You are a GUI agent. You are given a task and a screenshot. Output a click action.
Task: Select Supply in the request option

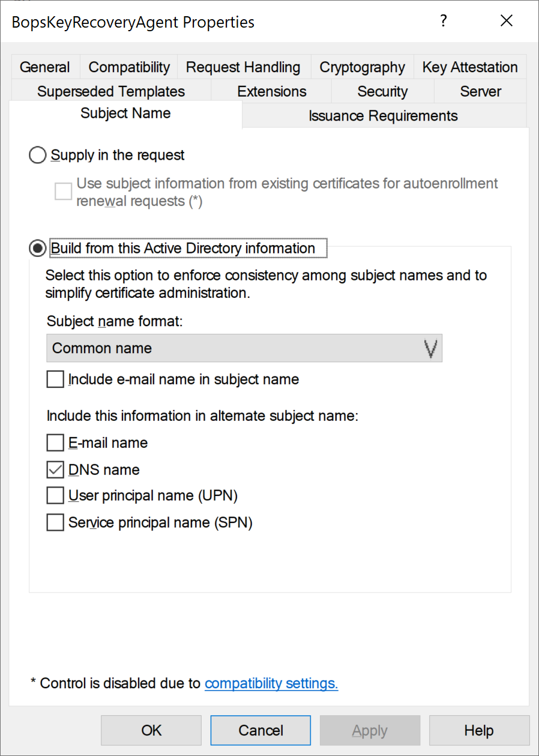[x=37, y=156]
